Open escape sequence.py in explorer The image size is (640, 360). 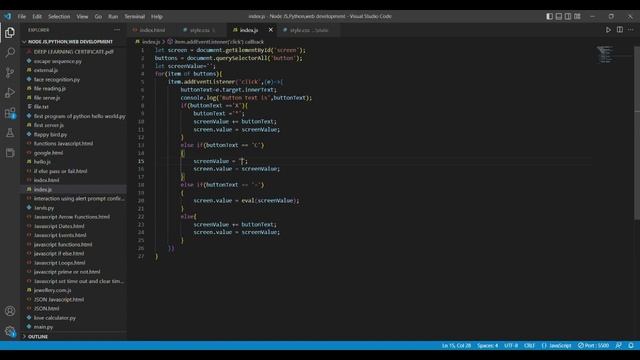(x=58, y=61)
